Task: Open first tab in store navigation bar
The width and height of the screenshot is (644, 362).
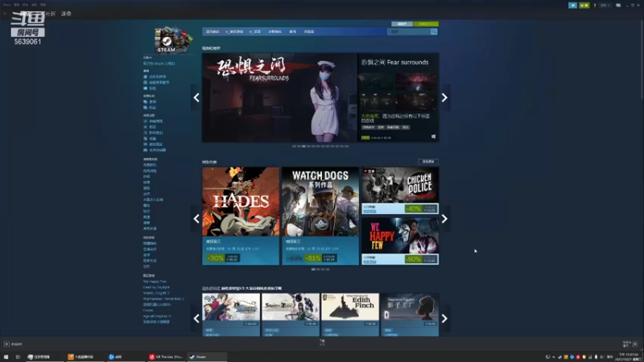Action: pos(213,31)
